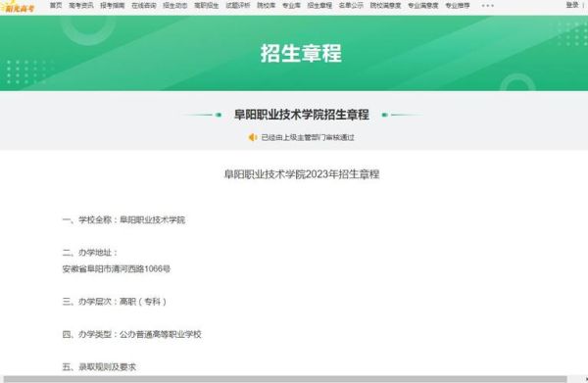Open 专业推荐 navigation item
588x383 pixels.
[x=458, y=6]
